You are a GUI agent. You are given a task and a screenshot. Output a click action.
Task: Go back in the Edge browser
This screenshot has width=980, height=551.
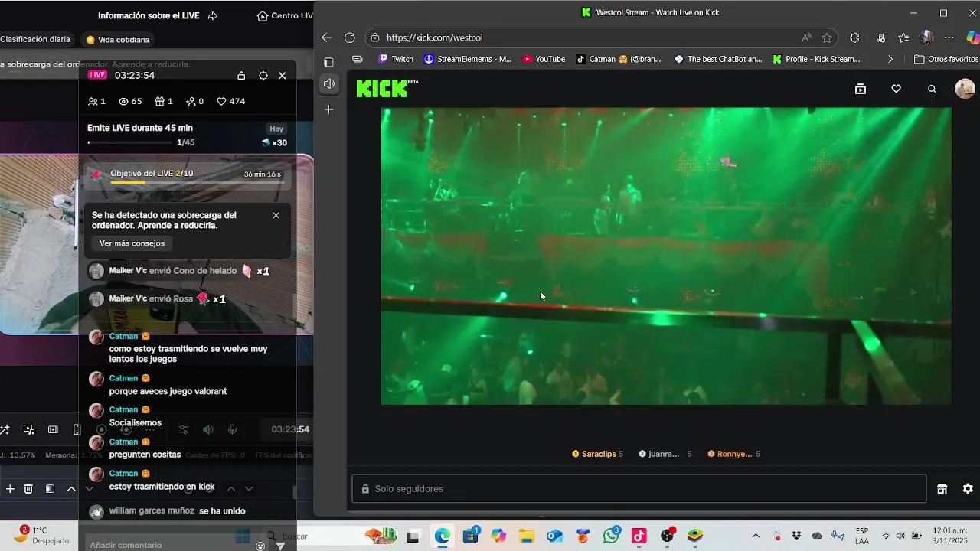click(327, 37)
